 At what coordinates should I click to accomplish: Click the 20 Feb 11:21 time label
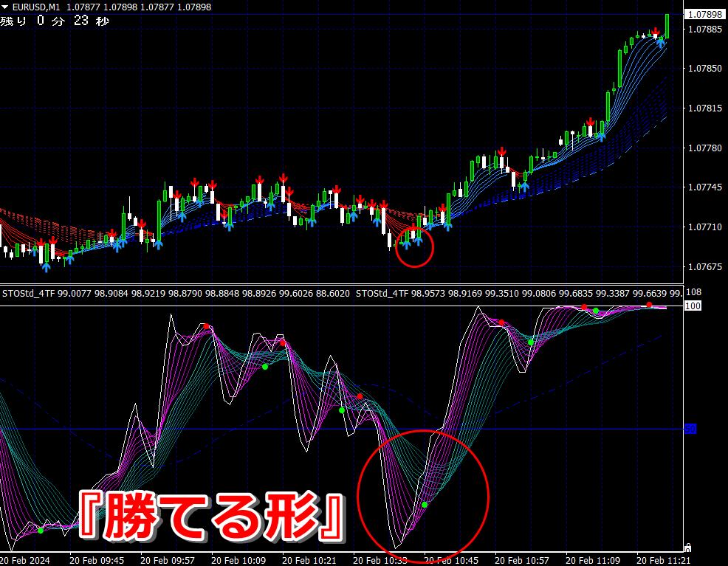pos(664,560)
